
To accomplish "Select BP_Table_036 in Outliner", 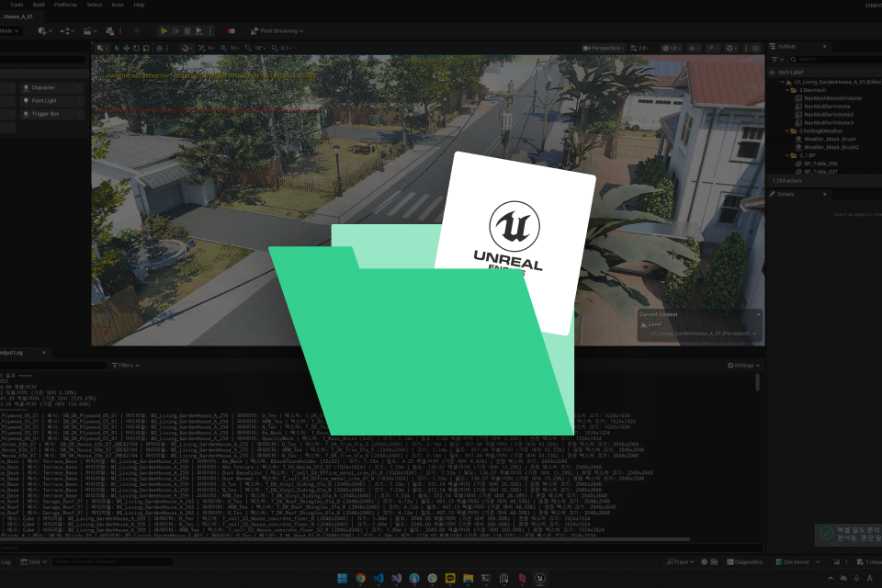I will pos(820,164).
